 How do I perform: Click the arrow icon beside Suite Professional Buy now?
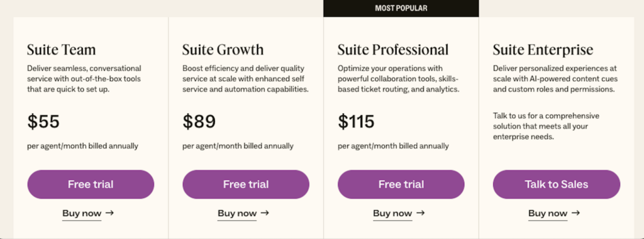pos(419,213)
